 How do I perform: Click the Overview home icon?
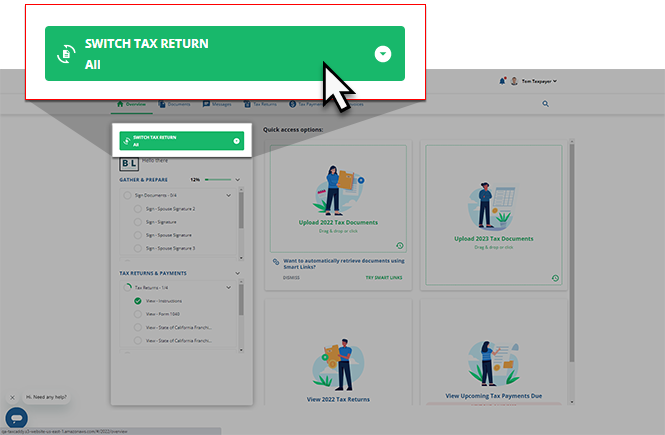tap(120, 104)
